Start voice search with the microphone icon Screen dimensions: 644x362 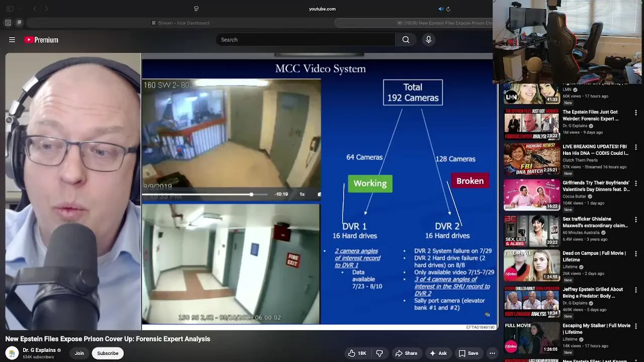[x=429, y=40]
